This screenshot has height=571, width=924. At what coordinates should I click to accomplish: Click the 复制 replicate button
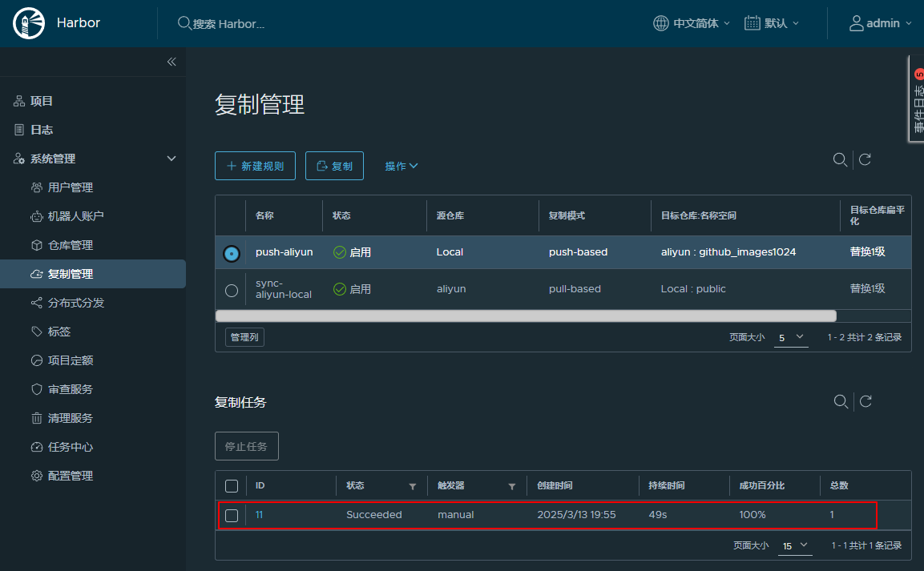[334, 166]
